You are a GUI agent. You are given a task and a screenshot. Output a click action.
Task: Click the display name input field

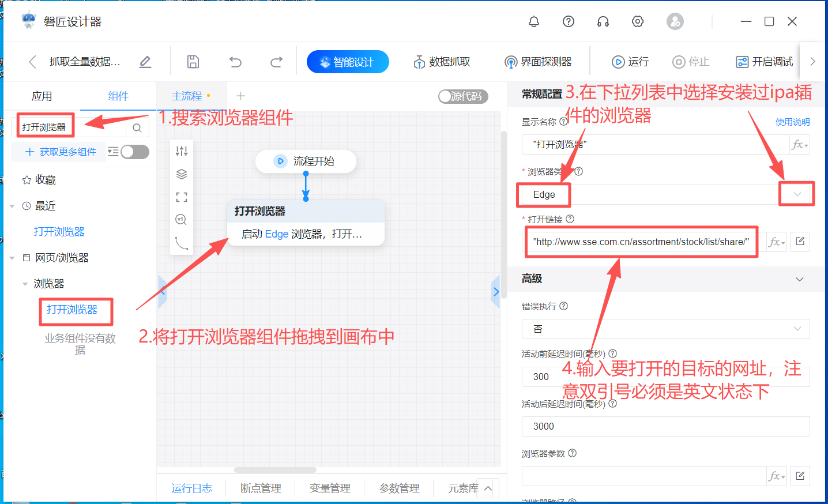coord(655,144)
